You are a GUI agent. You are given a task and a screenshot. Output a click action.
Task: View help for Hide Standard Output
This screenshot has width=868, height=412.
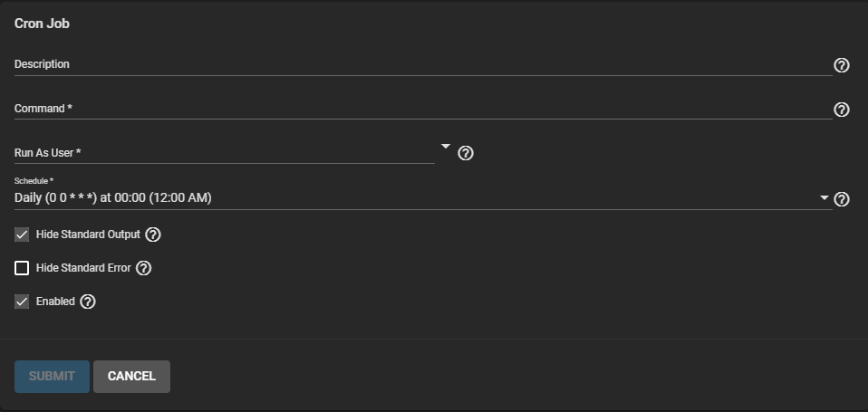coord(153,235)
